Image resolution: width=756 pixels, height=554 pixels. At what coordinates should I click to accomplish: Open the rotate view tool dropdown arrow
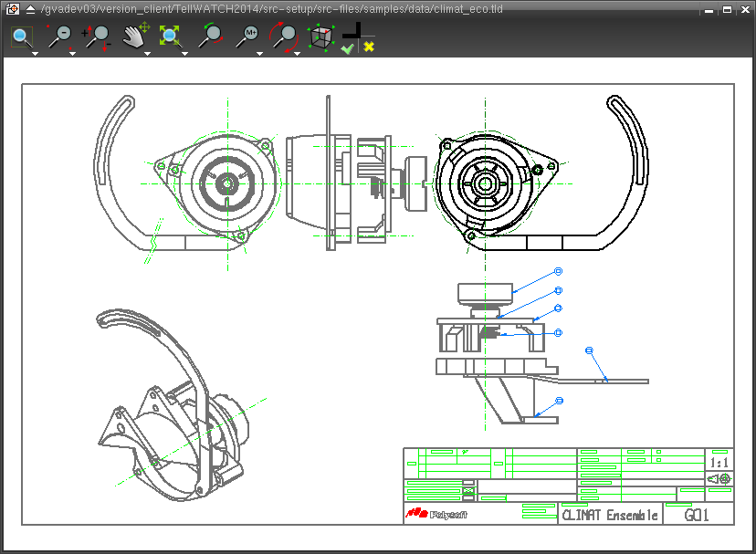[297, 54]
